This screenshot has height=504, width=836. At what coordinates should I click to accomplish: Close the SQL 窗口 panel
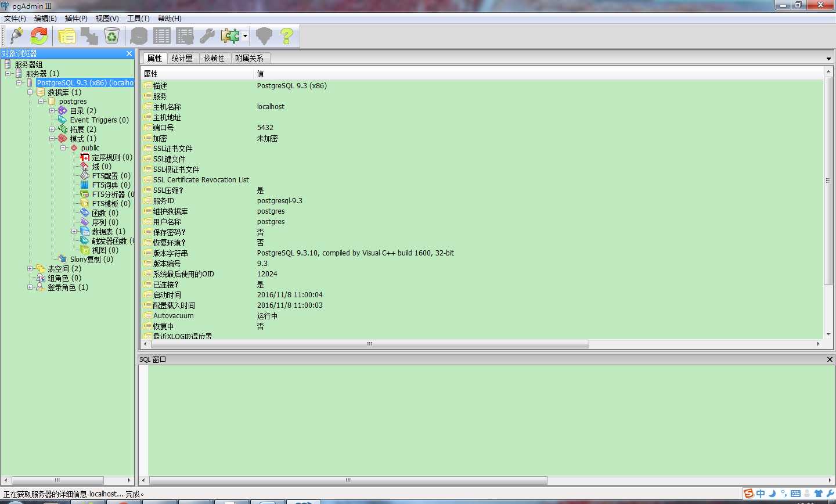tap(830, 359)
